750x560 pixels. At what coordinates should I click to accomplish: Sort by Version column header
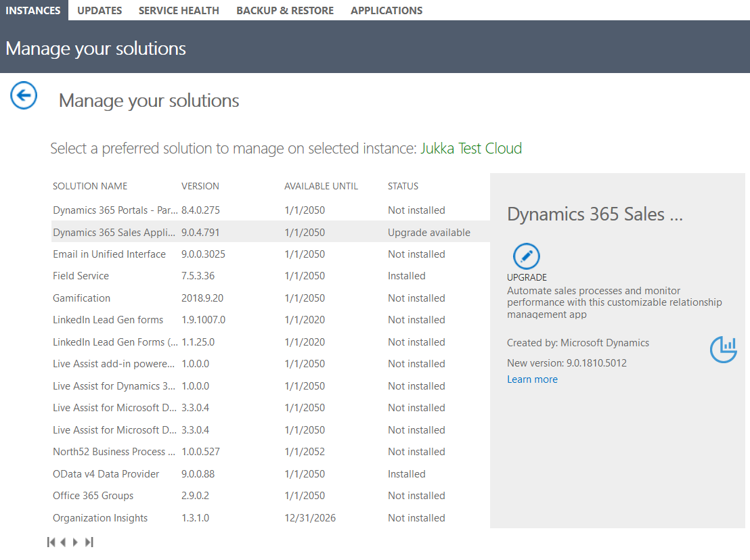[x=200, y=187]
